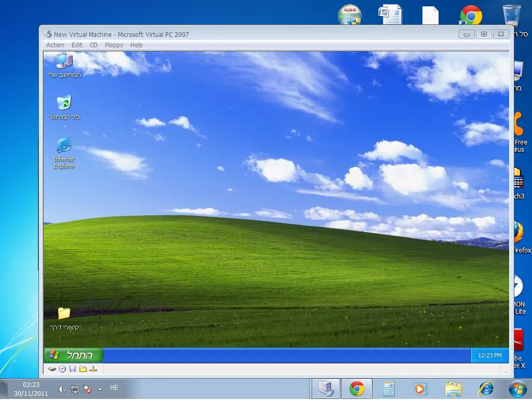Click the hard disk status icon
The height and width of the screenshot is (400, 532).
(52, 369)
